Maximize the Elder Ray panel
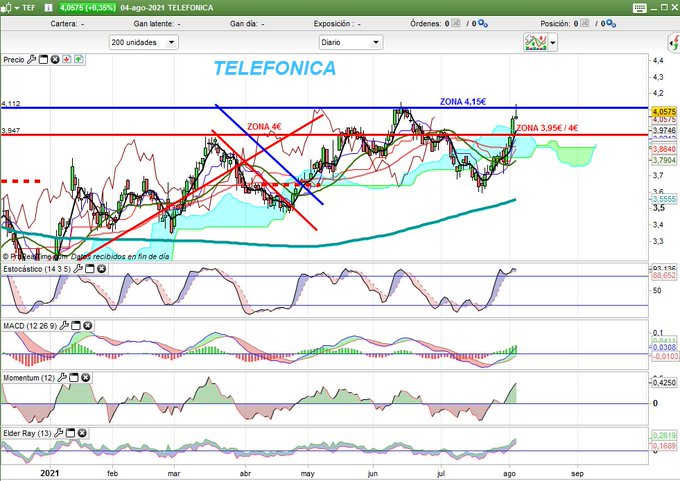Image resolution: width=680 pixels, height=481 pixels. pyautogui.click(x=70, y=433)
